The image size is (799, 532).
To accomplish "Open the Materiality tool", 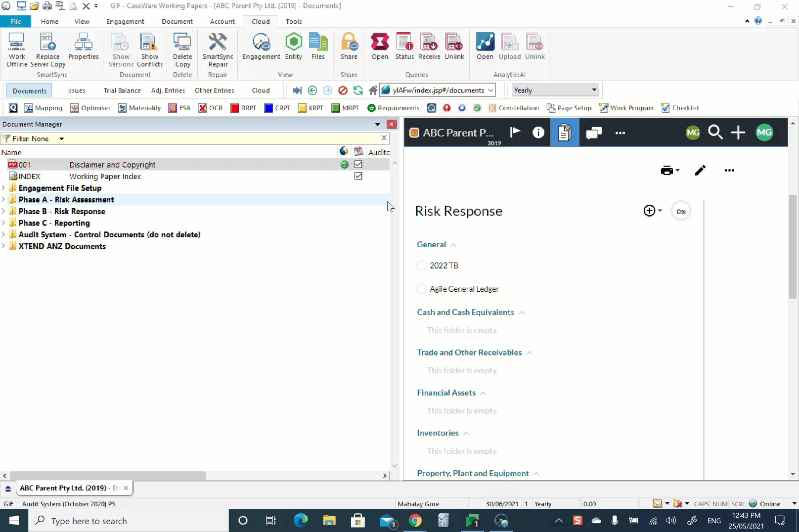I will 139,108.
